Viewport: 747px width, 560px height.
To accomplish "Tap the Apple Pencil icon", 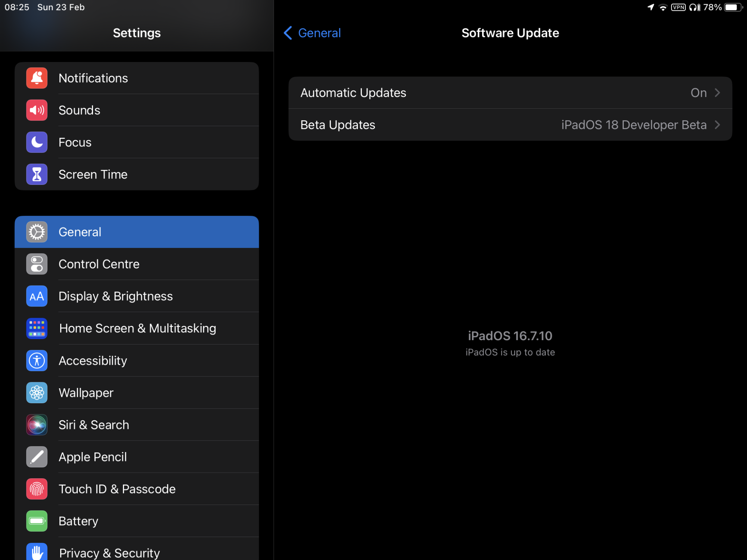I will tap(37, 457).
